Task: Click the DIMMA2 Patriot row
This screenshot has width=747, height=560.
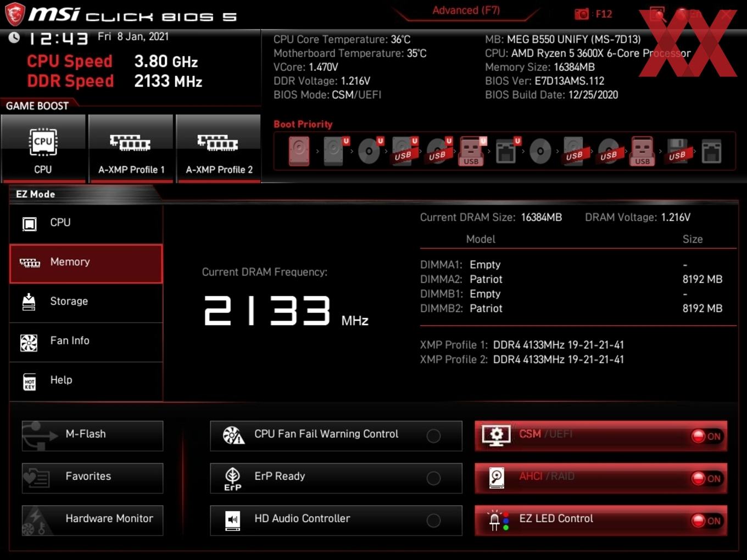Action: 571,279
